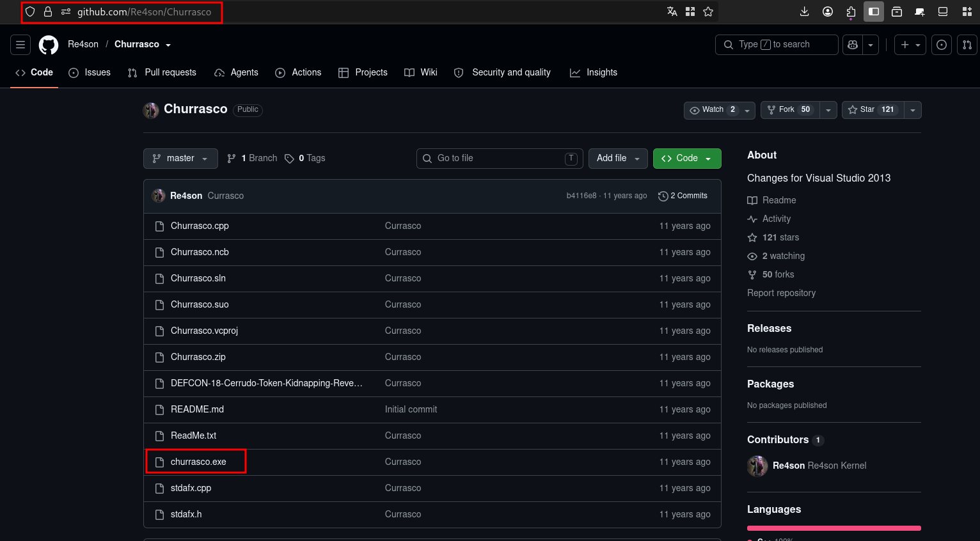Expand the green Code dropdown
Screen dimensions: 980x541
687,159
